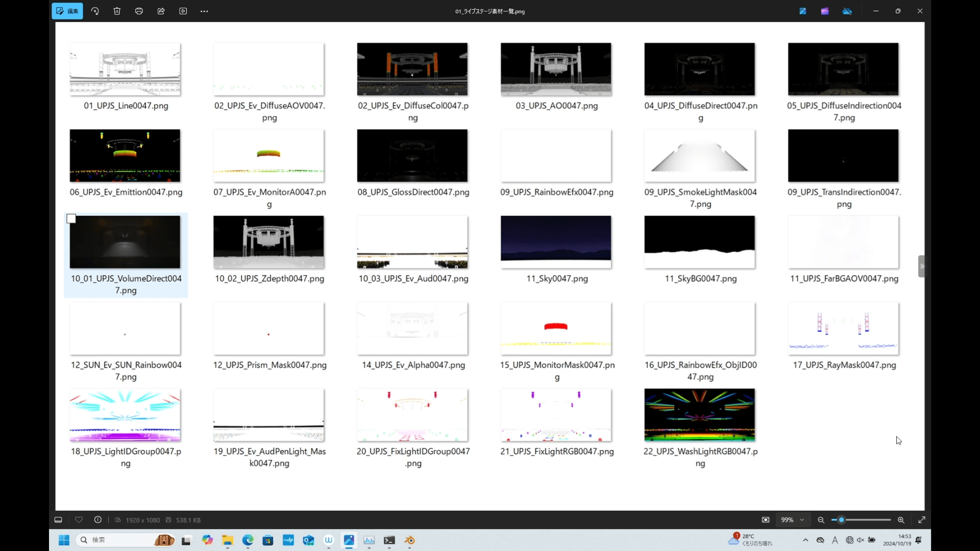Open Microsoft Store from the taskbar
This screenshot has height=551, width=980.
coord(268,540)
